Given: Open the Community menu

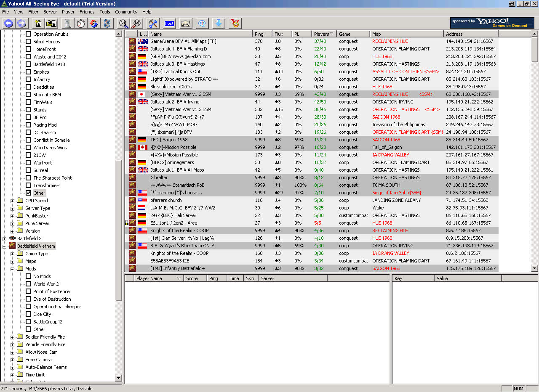Looking at the screenshot, I should (126, 12).
